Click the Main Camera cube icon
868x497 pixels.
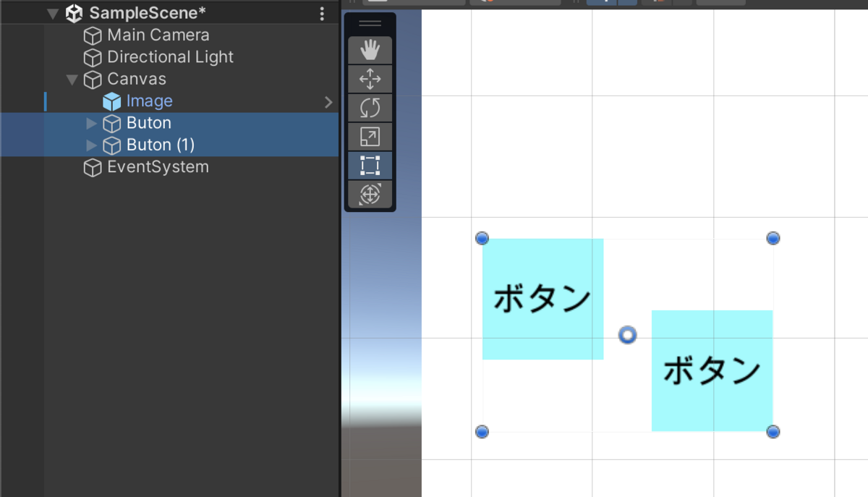click(x=93, y=35)
